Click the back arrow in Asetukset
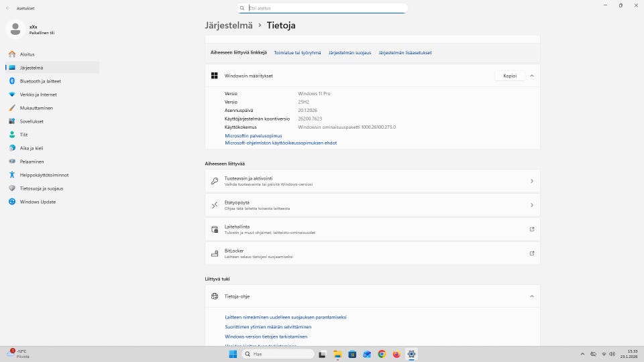This screenshot has height=362, width=644. pos(7,7)
